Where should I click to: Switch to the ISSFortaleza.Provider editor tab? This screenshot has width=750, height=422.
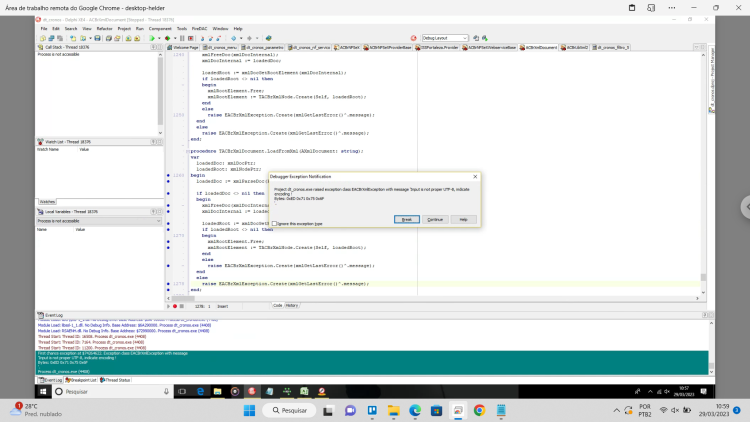[x=437, y=47]
